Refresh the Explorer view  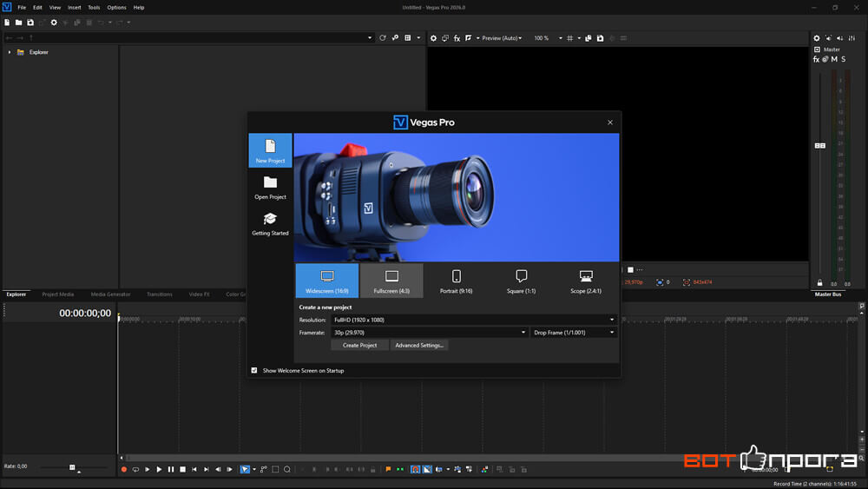click(x=383, y=37)
